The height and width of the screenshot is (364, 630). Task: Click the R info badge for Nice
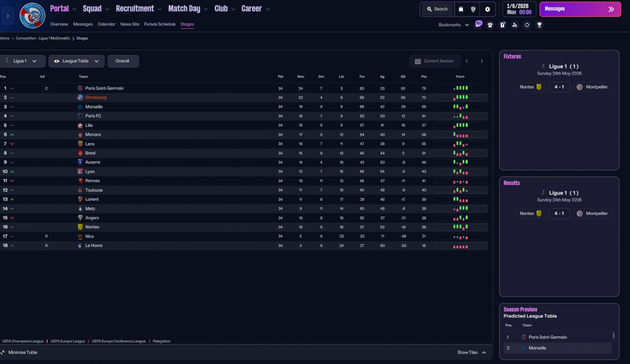46,237
